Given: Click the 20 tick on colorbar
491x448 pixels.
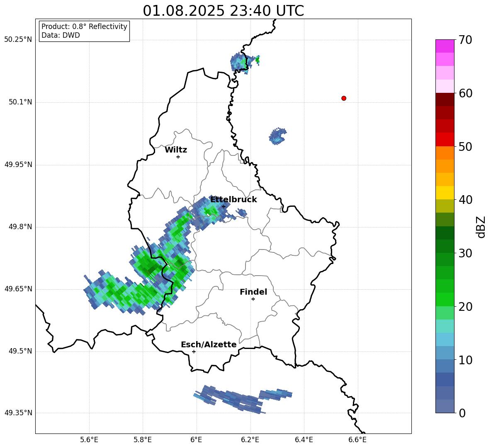Looking at the screenshot, I should point(465,307).
